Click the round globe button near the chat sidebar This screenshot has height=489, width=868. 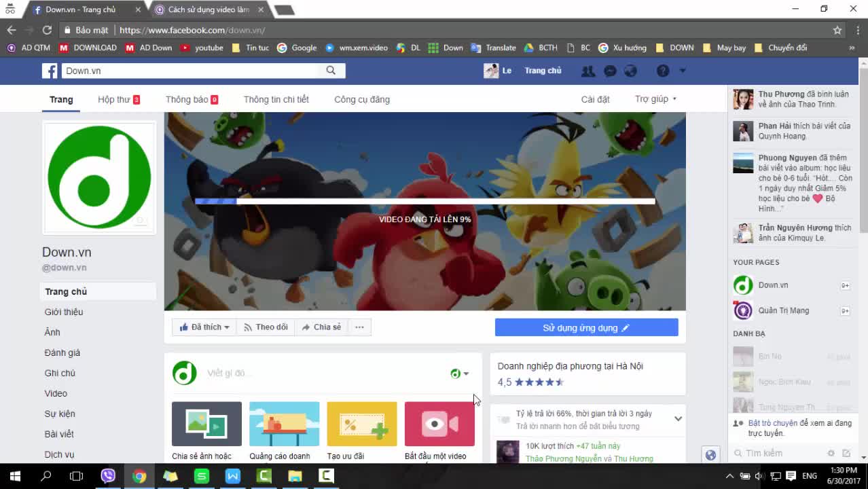(x=710, y=455)
